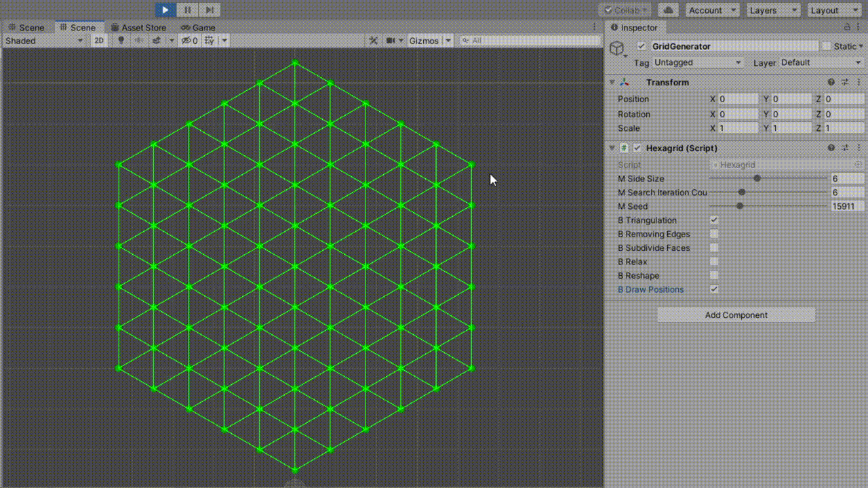The height and width of the screenshot is (488, 868).
Task: Open the Component Editor Tools wrench icon
Action: pos(373,41)
